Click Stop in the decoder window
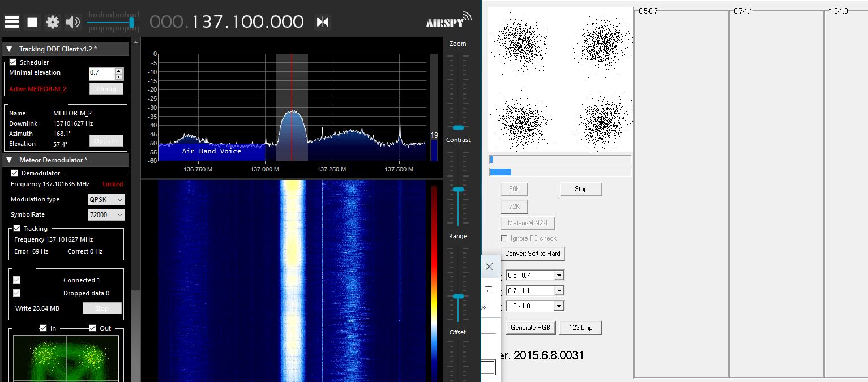Viewport: 868px width, 382px height. (x=581, y=189)
